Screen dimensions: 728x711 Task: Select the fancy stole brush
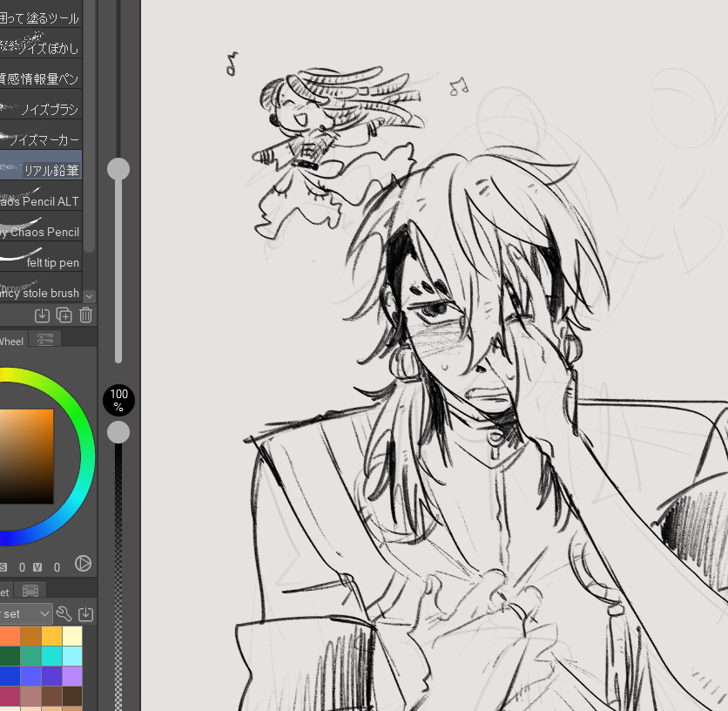tap(41, 288)
